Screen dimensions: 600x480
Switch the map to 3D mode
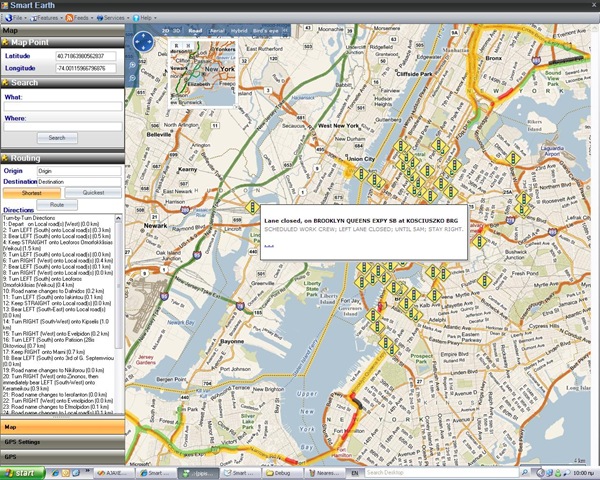(176, 31)
